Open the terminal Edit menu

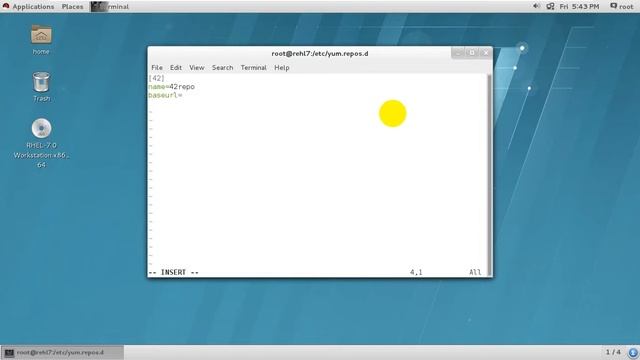(x=176, y=68)
